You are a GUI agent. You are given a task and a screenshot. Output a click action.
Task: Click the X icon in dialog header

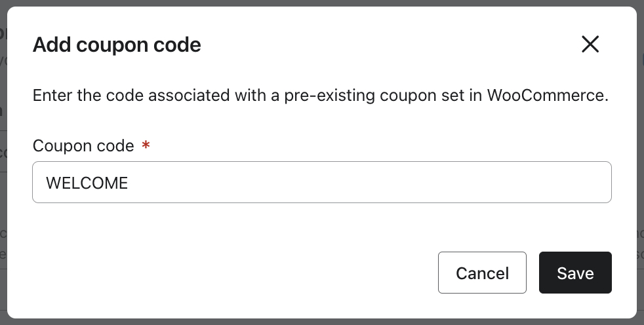(x=590, y=45)
